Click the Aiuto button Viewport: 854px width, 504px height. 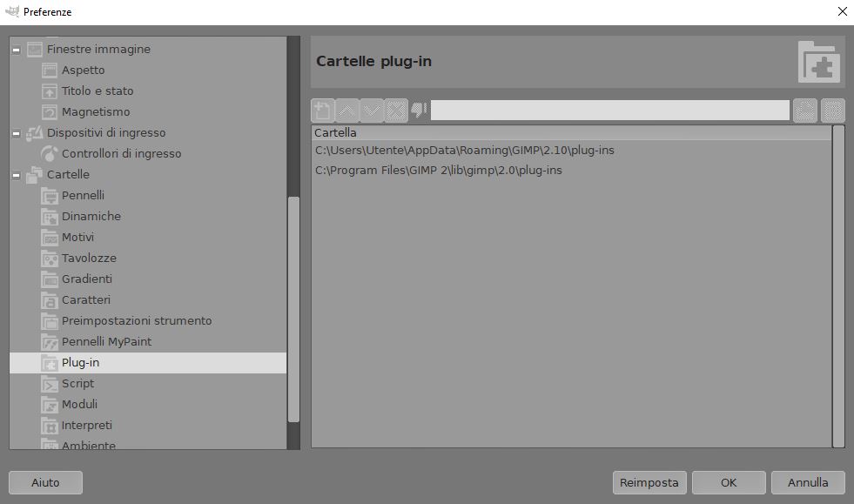pos(46,483)
